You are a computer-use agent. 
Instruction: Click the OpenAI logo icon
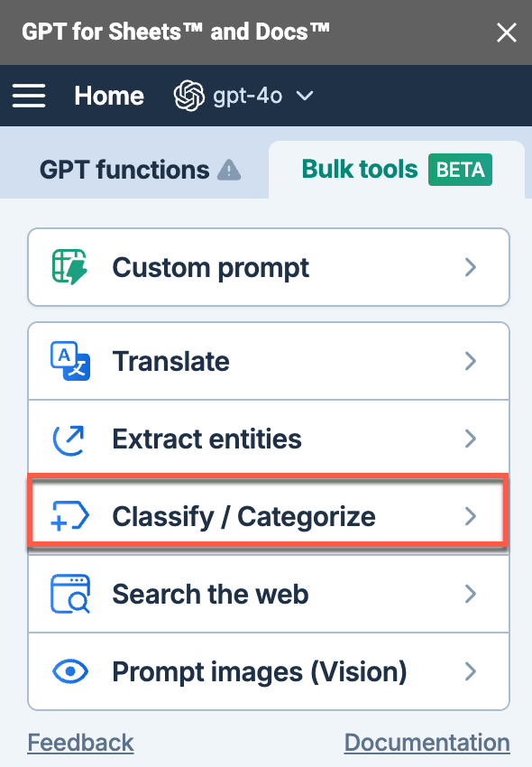[188, 96]
